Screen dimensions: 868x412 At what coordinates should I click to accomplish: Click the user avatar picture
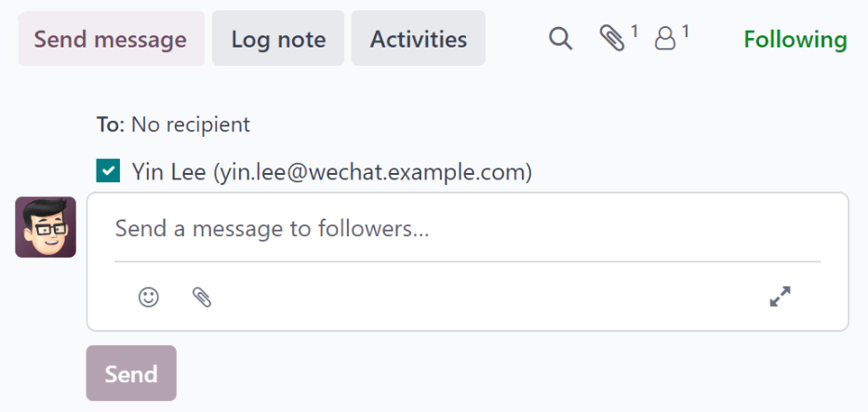[x=46, y=227]
